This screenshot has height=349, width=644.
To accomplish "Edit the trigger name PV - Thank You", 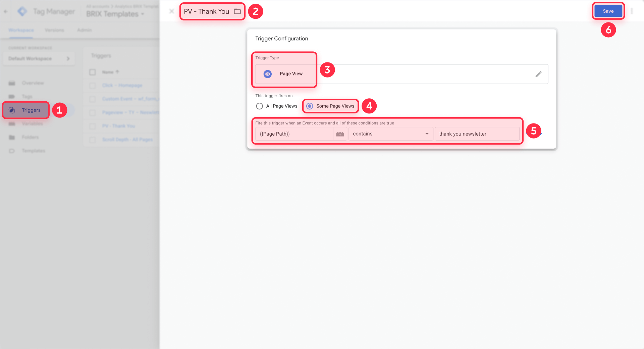I will (x=206, y=11).
